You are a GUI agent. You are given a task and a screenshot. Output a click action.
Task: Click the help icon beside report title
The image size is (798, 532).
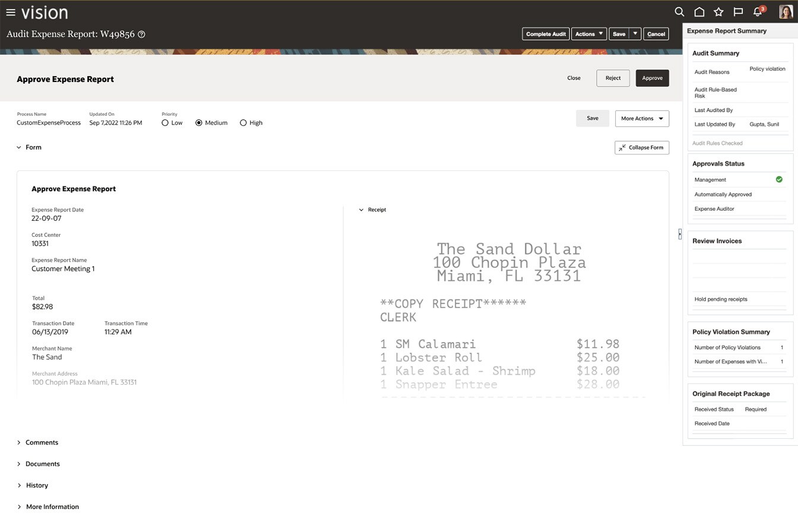pyautogui.click(x=141, y=34)
